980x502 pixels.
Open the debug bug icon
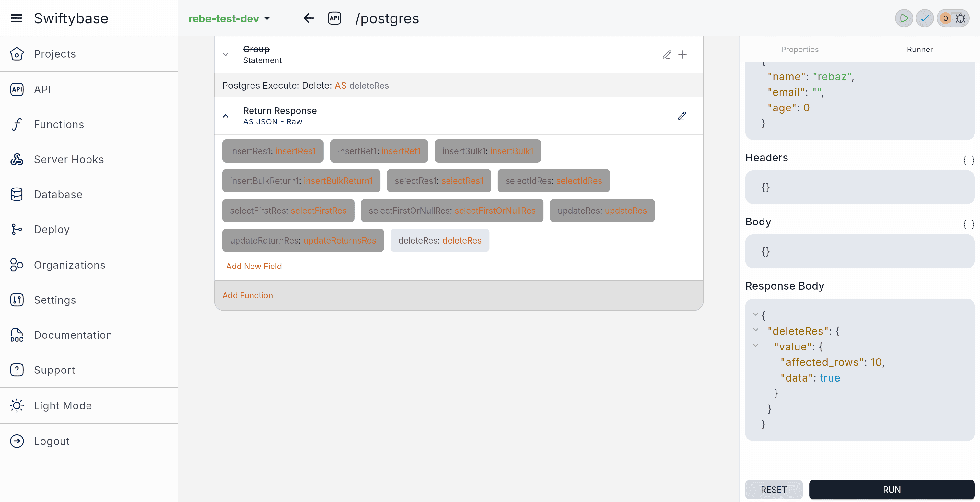(961, 18)
